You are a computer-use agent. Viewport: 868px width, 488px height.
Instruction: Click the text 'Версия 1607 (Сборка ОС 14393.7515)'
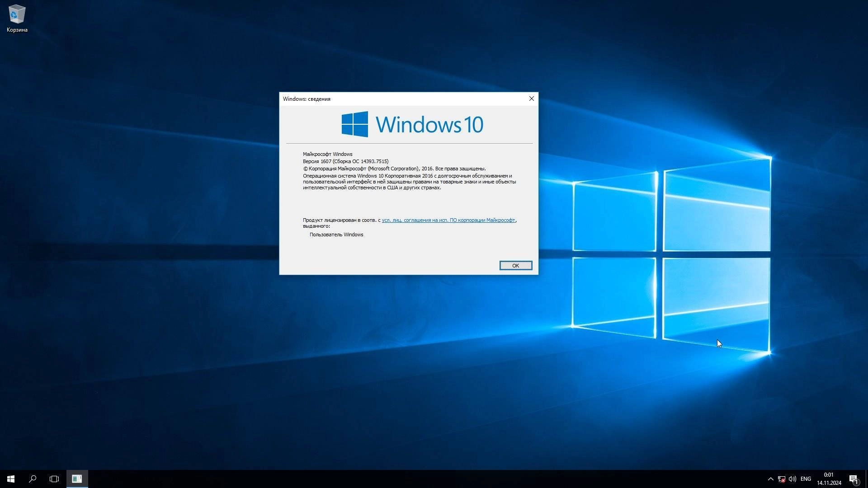click(x=345, y=161)
